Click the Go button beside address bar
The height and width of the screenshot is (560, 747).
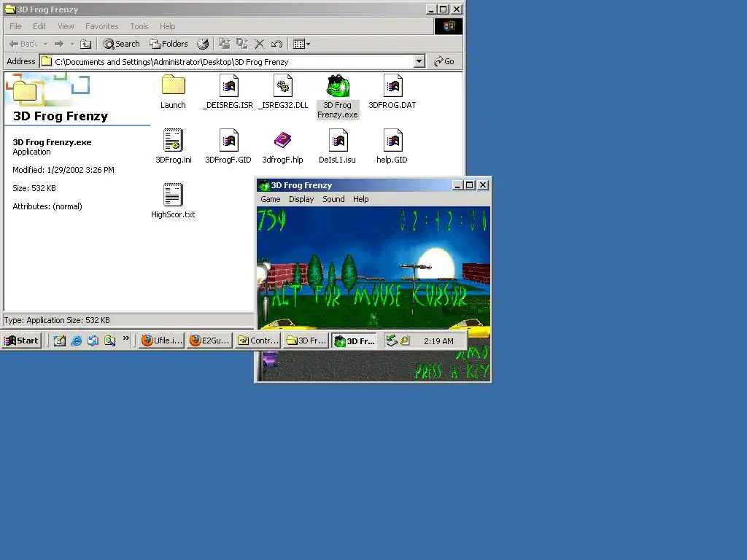[444, 61]
